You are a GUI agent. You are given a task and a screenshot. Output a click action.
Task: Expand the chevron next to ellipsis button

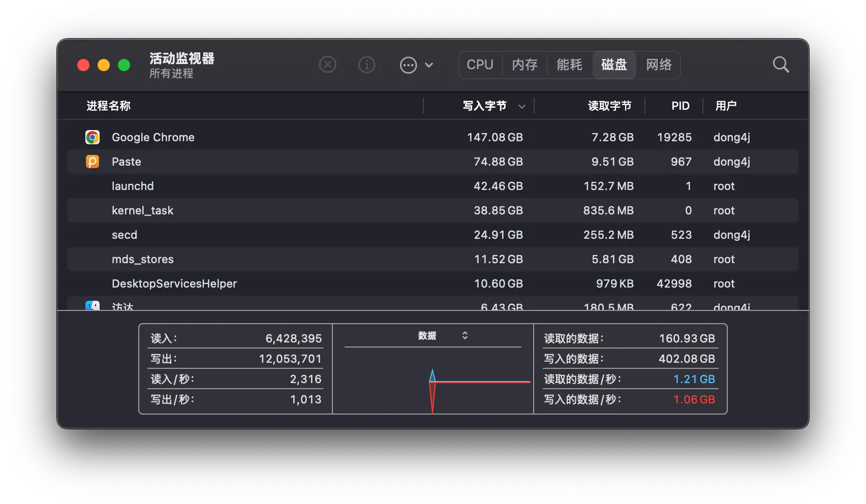pyautogui.click(x=429, y=65)
